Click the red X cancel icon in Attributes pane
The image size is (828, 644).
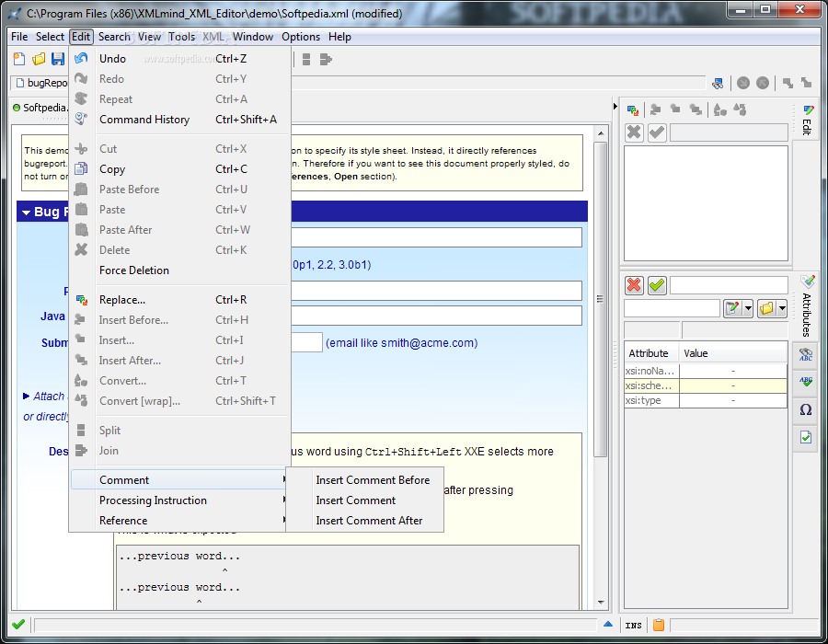[x=634, y=285]
